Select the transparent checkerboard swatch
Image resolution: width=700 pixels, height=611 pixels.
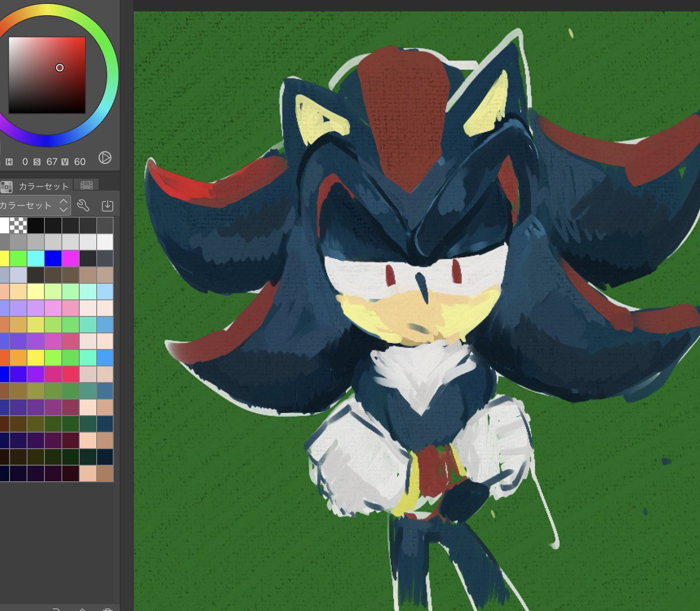(x=18, y=225)
